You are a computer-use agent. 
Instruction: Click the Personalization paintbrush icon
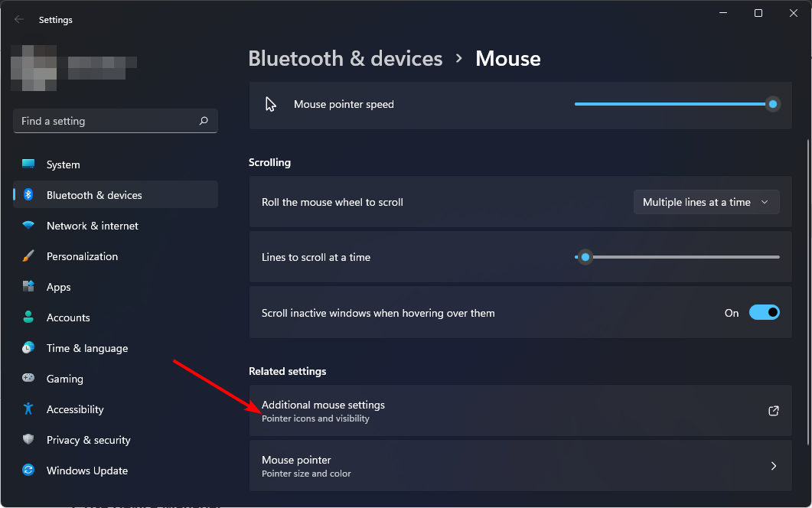click(28, 256)
